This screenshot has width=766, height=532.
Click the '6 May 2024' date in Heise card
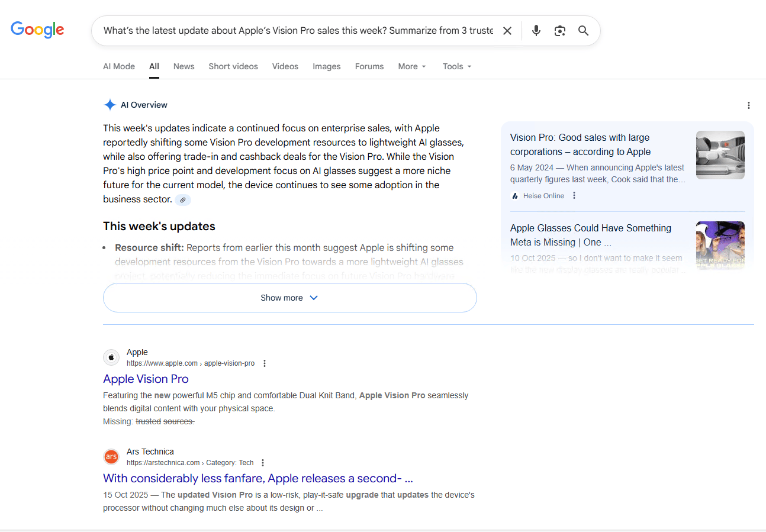click(x=532, y=167)
